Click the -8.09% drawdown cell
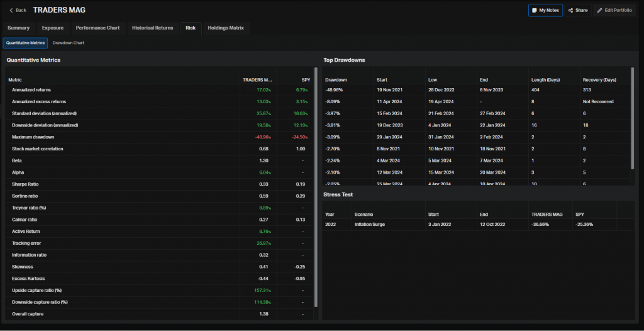 [333, 101]
